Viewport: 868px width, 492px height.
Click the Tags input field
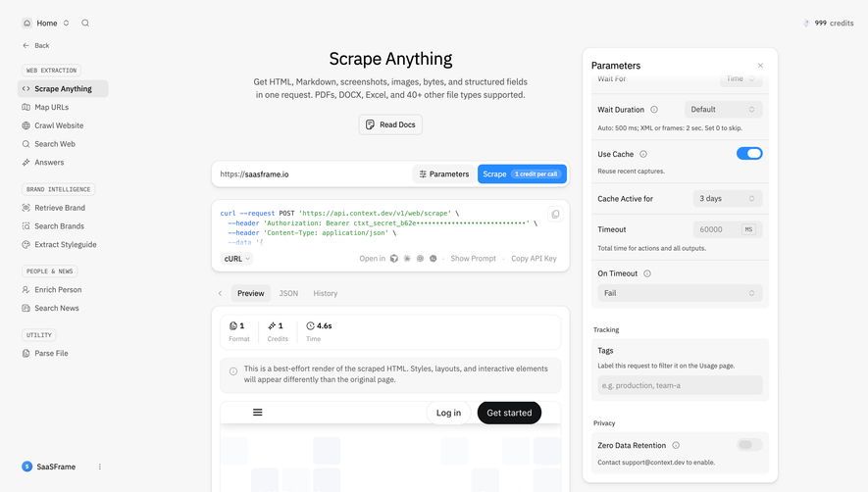(680, 385)
